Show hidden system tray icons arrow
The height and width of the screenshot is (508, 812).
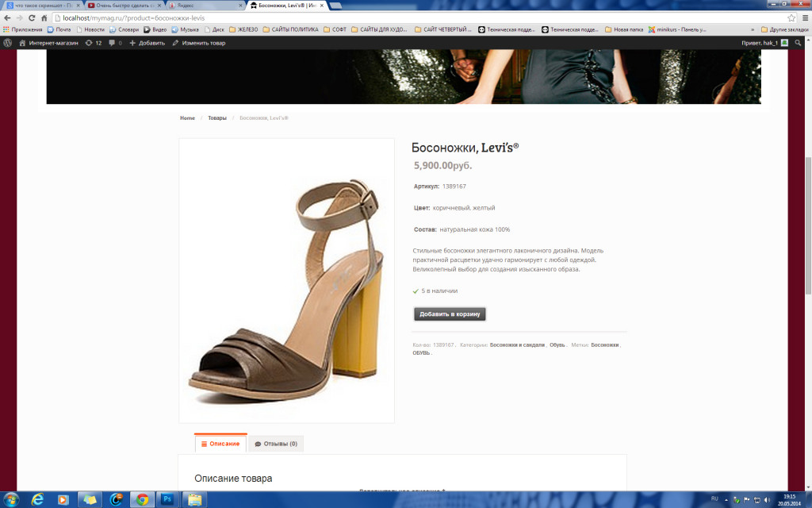point(726,500)
